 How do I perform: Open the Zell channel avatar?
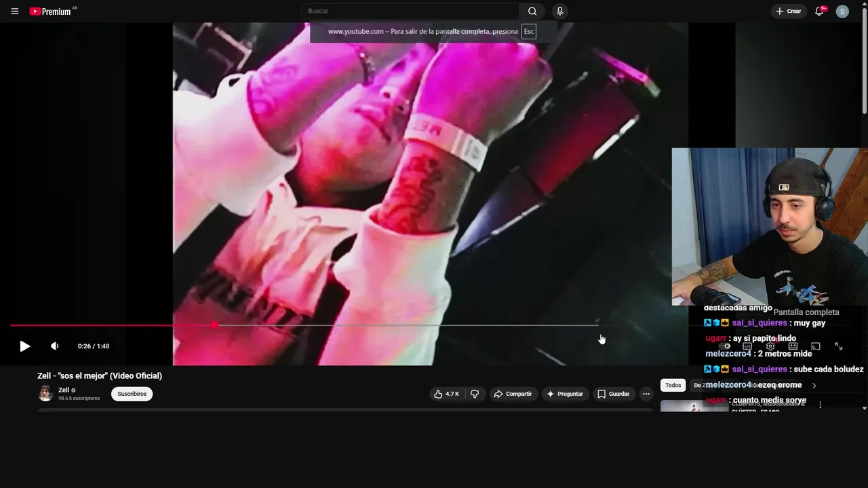(x=45, y=394)
